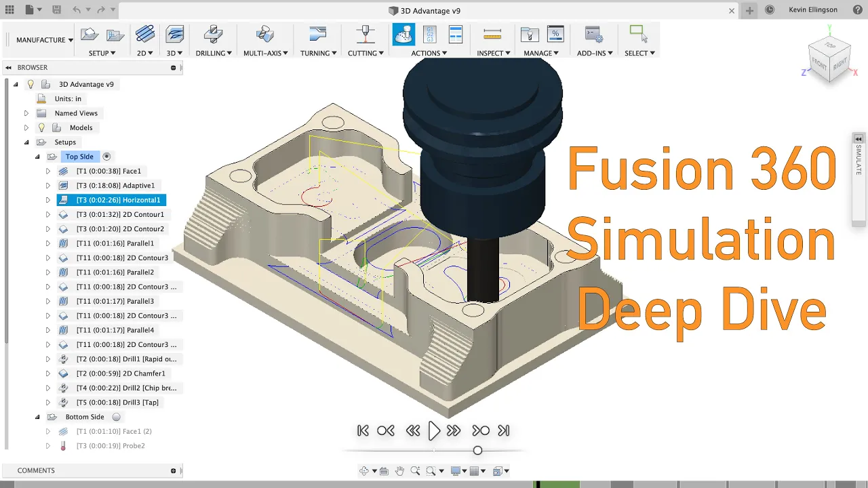The image size is (868, 488).
Task: Click the percent template icon in Manage
Action: [x=555, y=35]
